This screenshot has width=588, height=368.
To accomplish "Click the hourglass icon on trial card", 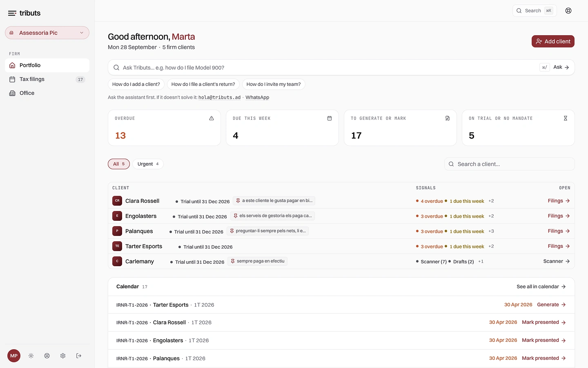I will [x=566, y=118].
